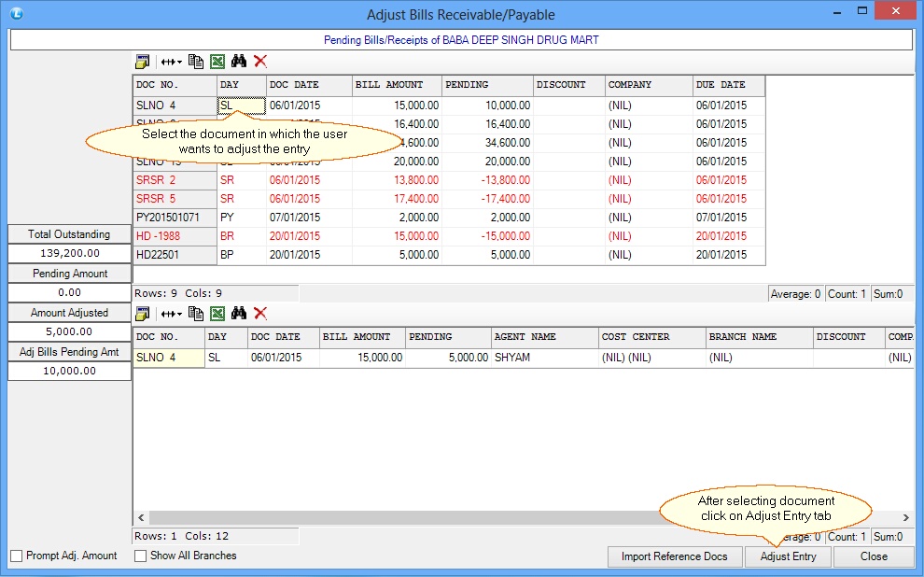Click the DUE DATE column header

coord(729,85)
